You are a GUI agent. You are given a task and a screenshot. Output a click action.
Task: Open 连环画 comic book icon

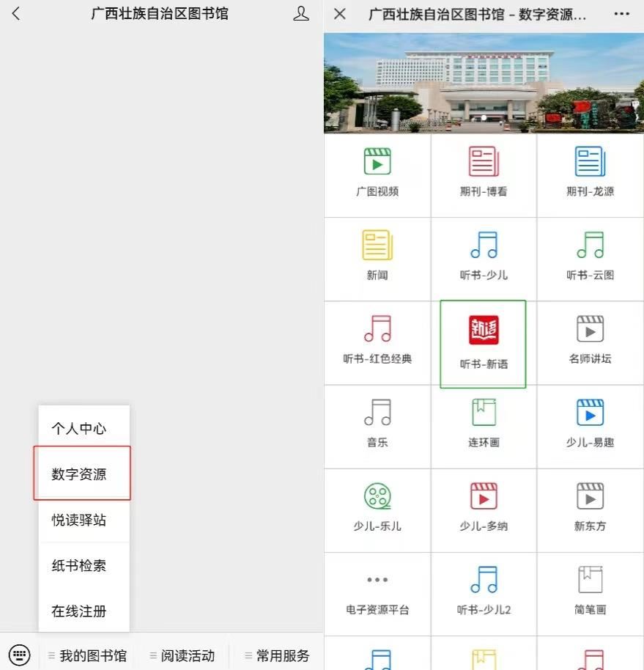(484, 413)
